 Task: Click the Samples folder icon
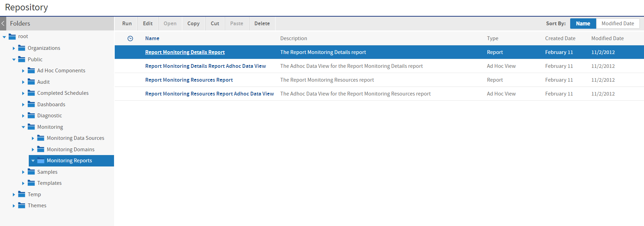point(31,172)
